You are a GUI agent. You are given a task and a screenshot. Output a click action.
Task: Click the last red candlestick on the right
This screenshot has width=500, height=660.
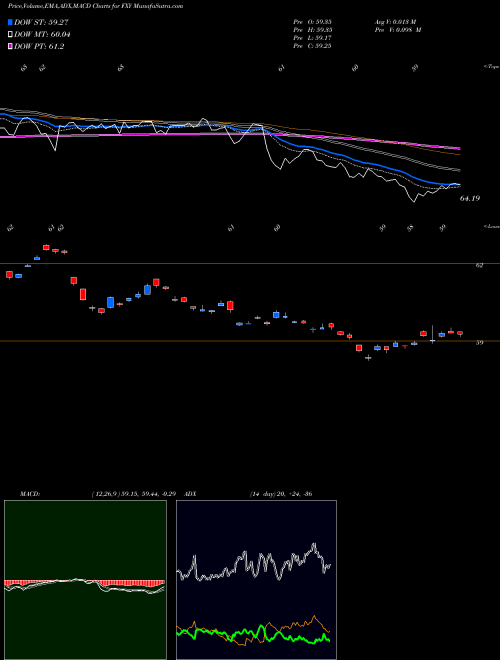tap(460, 333)
